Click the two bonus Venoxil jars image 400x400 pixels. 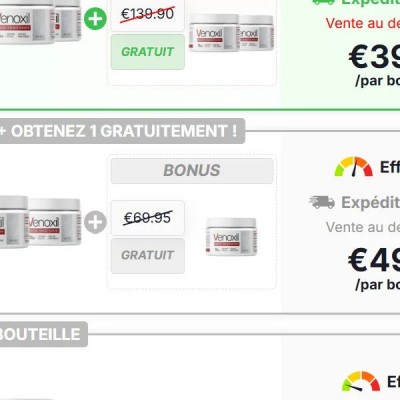coord(232,33)
